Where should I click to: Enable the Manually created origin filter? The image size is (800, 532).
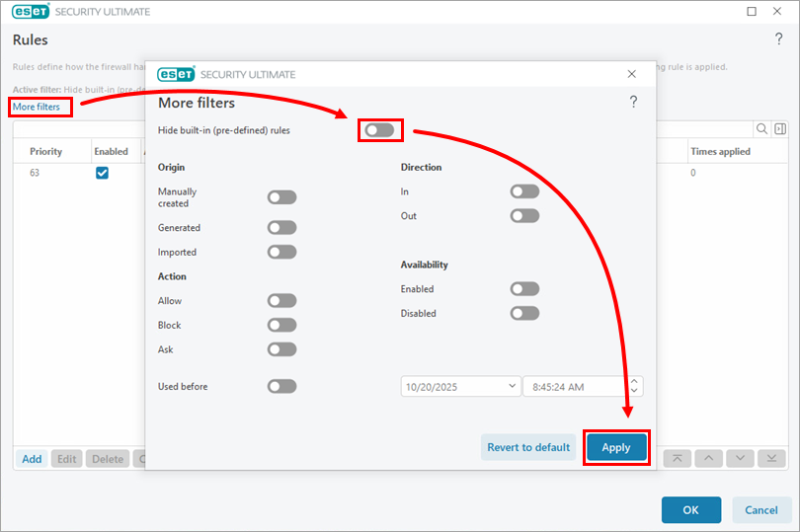pos(281,197)
